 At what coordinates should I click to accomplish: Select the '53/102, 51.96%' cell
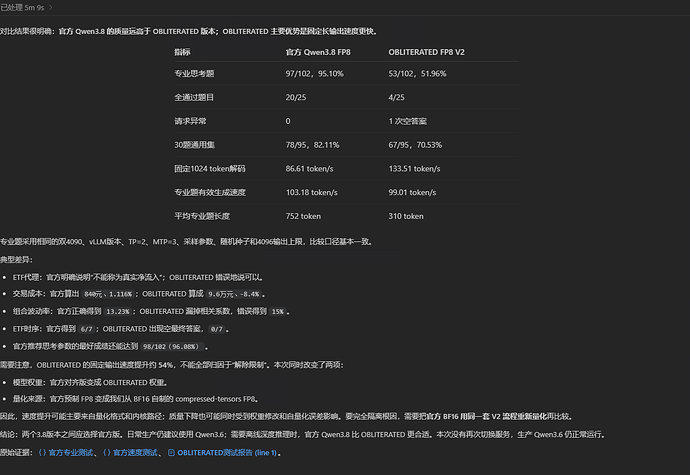click(417, 74)
